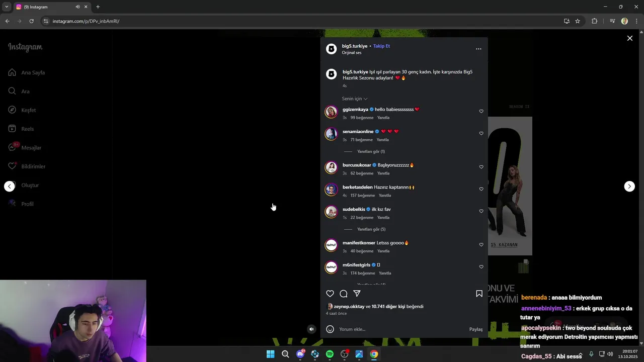Viewport: 644px width, 362px height.
Task: Open Chrome from taskbar
Action: pyautogui.click(x=374, y=354)
